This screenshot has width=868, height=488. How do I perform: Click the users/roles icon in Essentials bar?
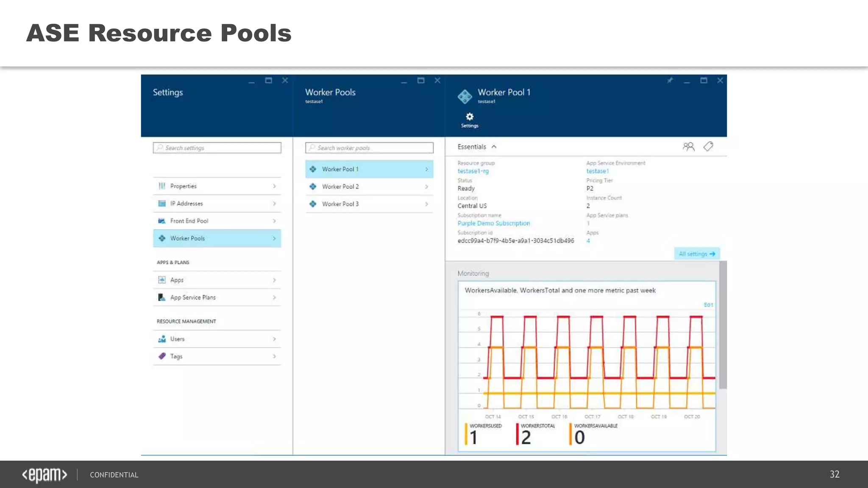[689, 147]
